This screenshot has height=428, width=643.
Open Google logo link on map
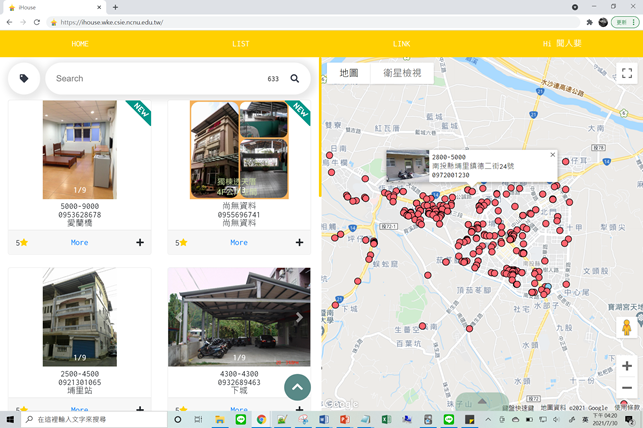pyautogui.click(x=341, y=404)
